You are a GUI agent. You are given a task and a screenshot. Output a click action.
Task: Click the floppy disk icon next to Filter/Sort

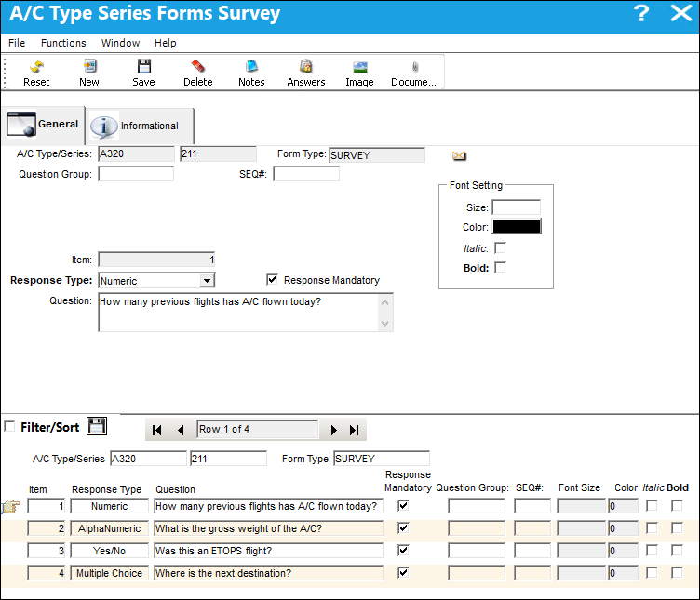click(97, 426)
